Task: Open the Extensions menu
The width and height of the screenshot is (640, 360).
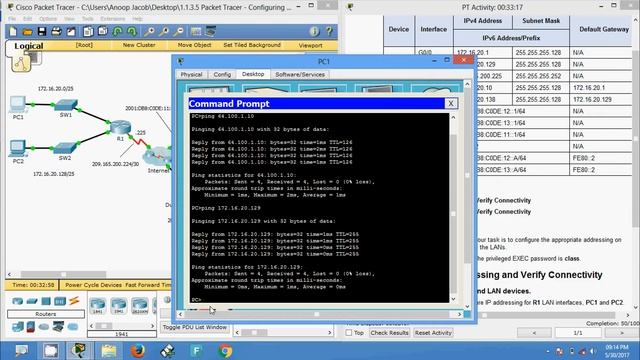Action: 113,19
